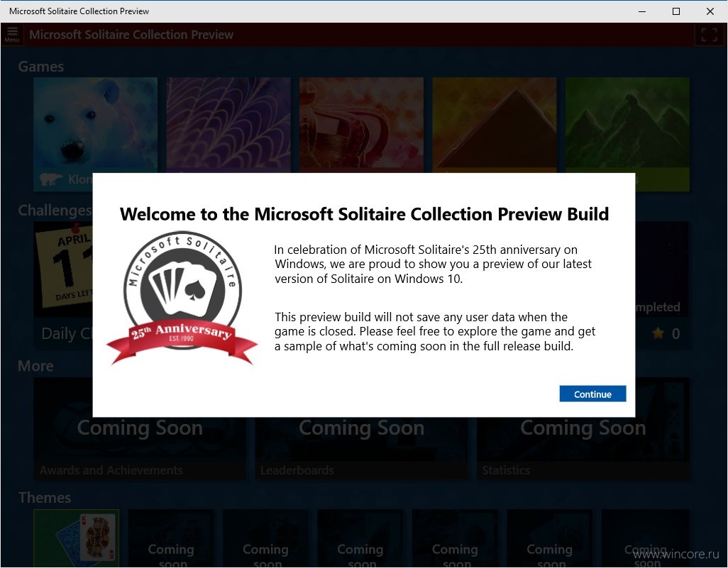
Task: Maximize the Solitaire Collection window
Action: 676,11
